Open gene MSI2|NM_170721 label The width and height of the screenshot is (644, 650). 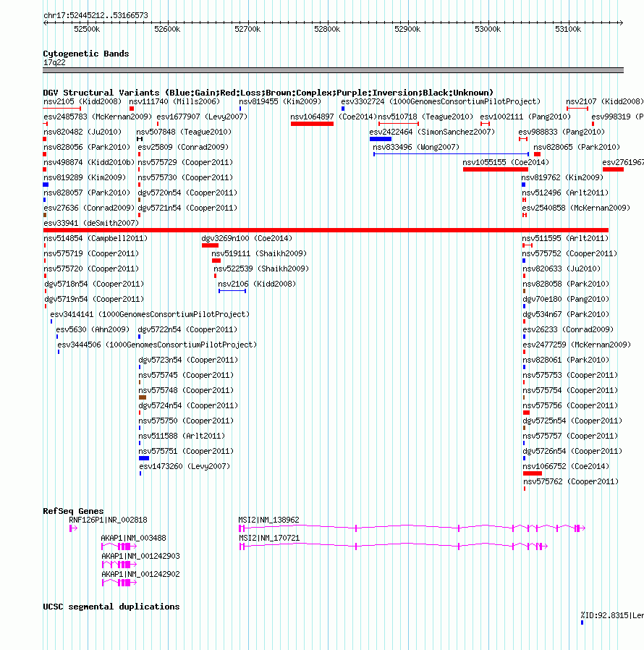coord(269,538)
